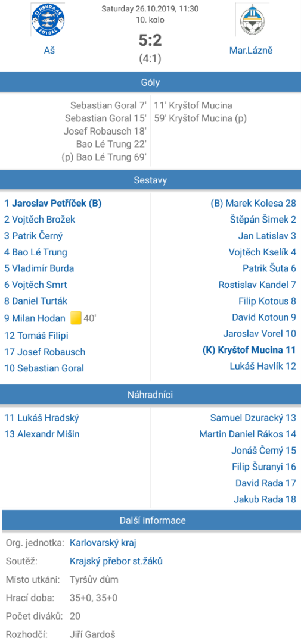Screen dimensions: 301x644
Task: Click Milan Hodan's yellow card icon
Action: point(75,318)
